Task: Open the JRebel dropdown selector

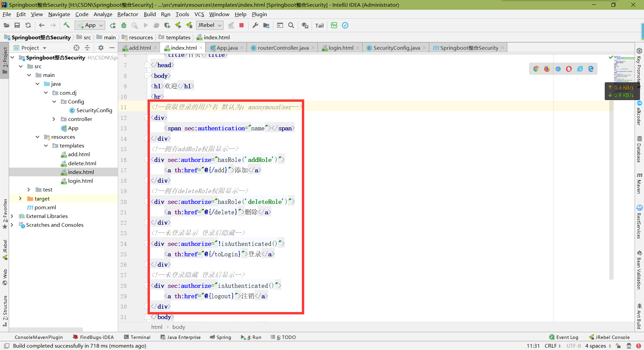Action: [x=210, y=25]
